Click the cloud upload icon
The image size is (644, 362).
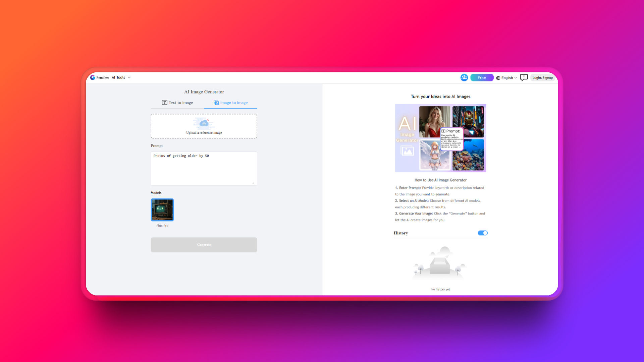(204, 124)
